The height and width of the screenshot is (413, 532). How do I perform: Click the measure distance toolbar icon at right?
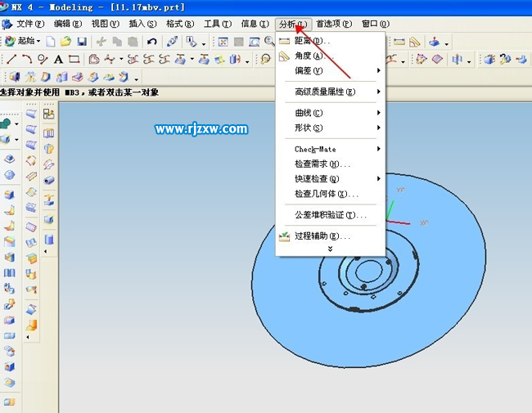(399, 42)
